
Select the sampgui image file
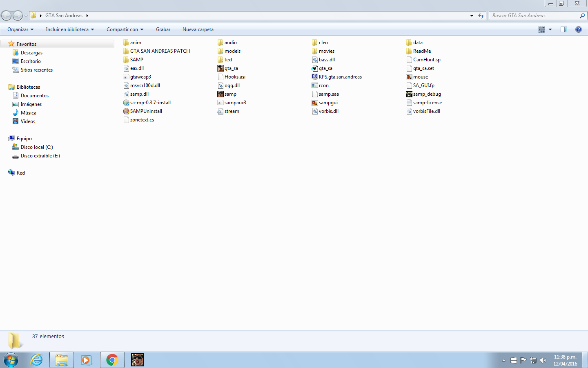325,103
